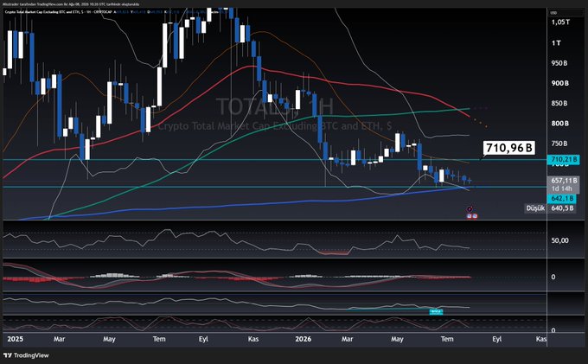Click the 642,1 B cyan price label
The image size is (588, 364).
[x=562, y=198]
